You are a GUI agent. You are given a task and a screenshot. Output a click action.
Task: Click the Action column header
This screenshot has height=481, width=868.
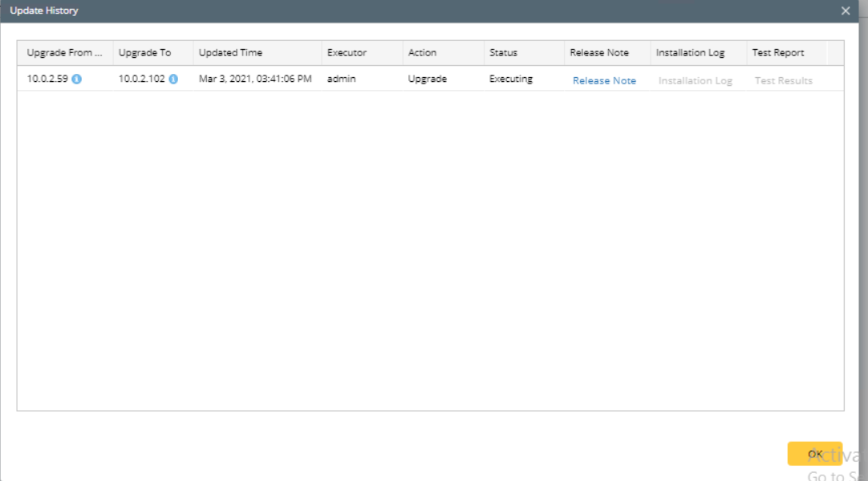pyautogui.click(x=444, y=53)
